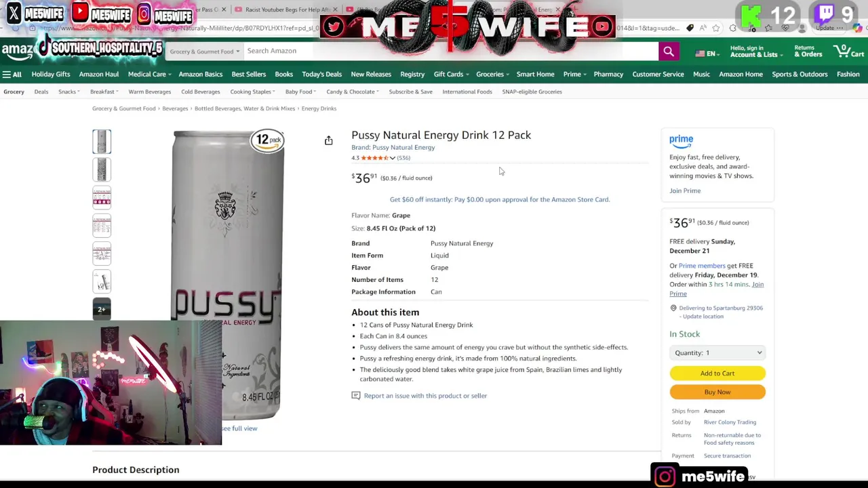Screen dimensions: 868x488
Task: Expand the Quantity dropdown
Action: 717,352
